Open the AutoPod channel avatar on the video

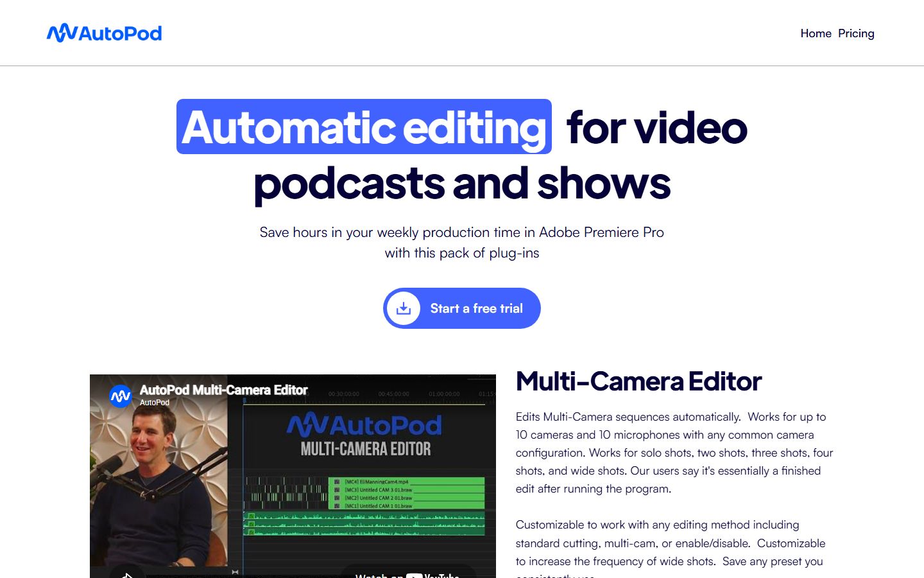120,396
